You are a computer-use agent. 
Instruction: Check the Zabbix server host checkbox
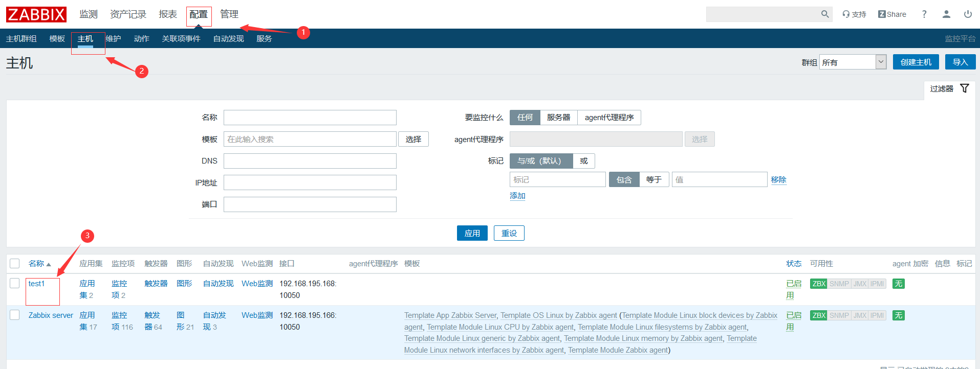[x=15, y=315]
